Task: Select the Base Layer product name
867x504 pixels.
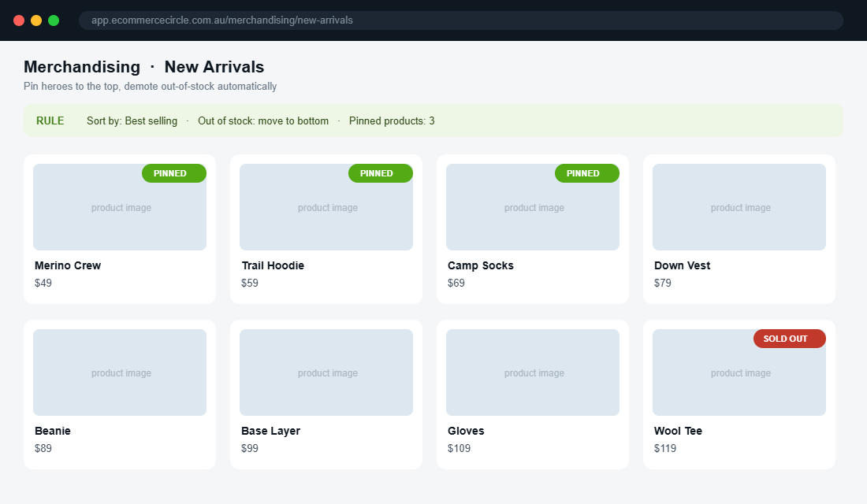Action: coord(270,431)
